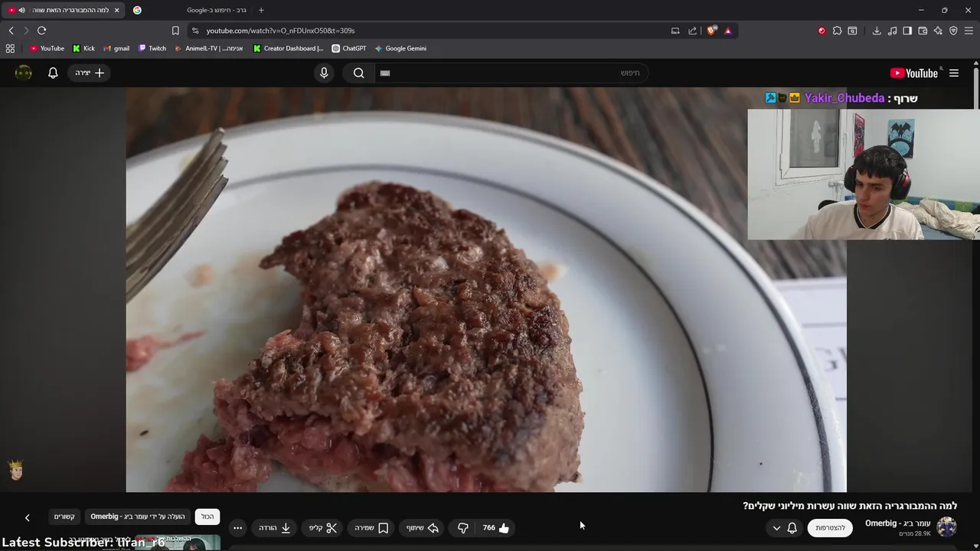
Task: Open the gmail bookmark
Action: pos(116,48)
